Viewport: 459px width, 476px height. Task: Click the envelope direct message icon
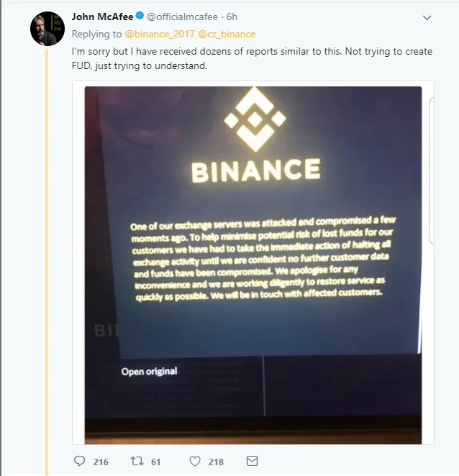pyautogui.click(x=252, y=461)
